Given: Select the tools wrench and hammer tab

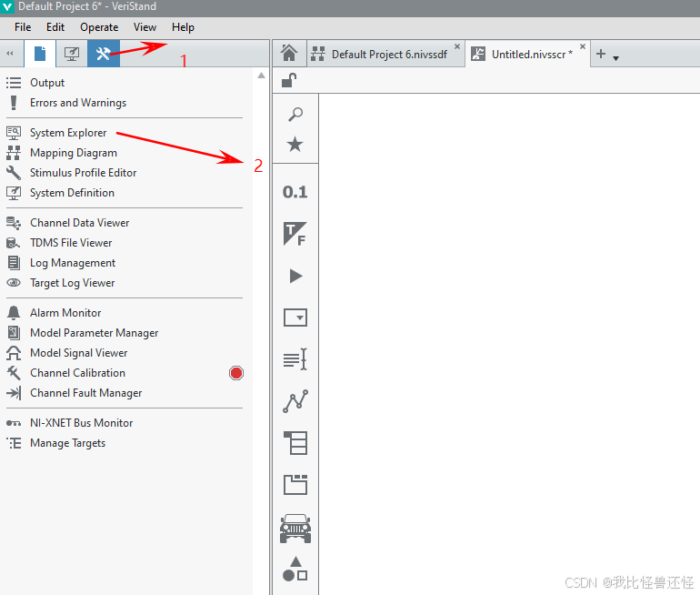Looking at the screenshot, I should pyautogui.click(x=103, y=54).
